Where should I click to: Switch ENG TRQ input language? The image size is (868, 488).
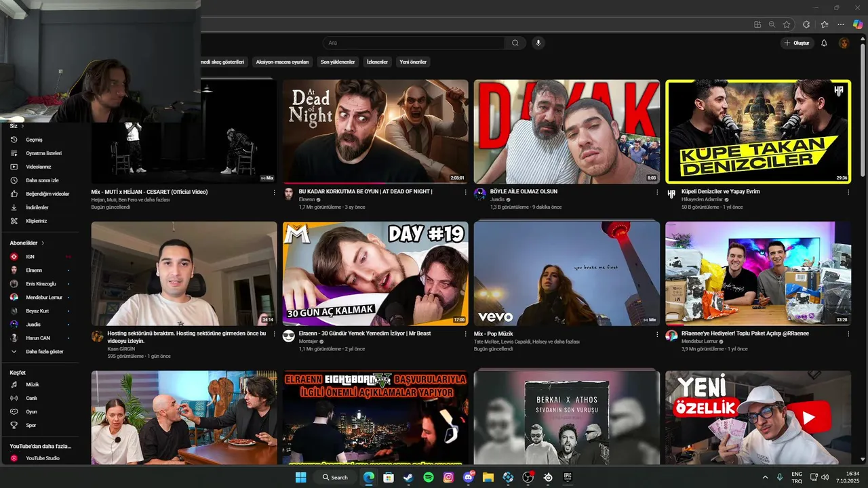tap(797, 477)
